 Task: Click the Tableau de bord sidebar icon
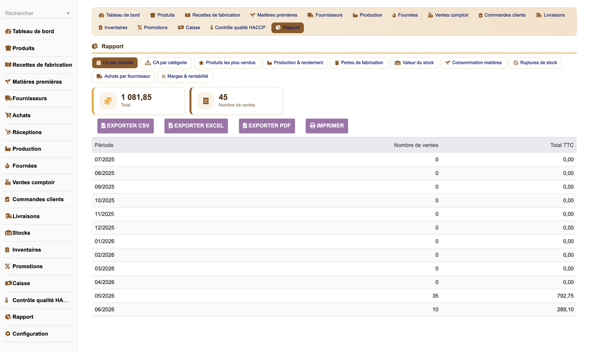tap(8, 31)
